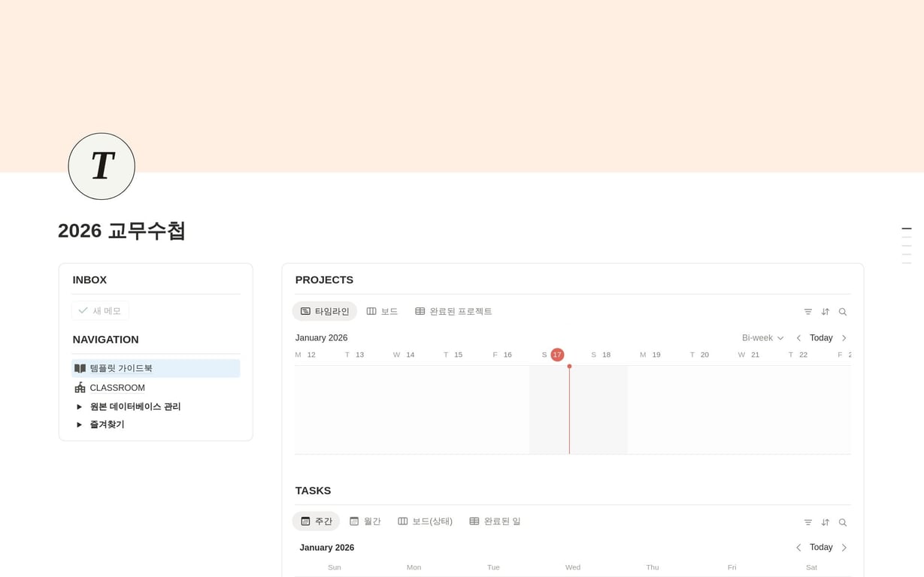
Task: Click the search icon in TASKS toolbar
Action: pyautogui.click(x=843, y=521)
